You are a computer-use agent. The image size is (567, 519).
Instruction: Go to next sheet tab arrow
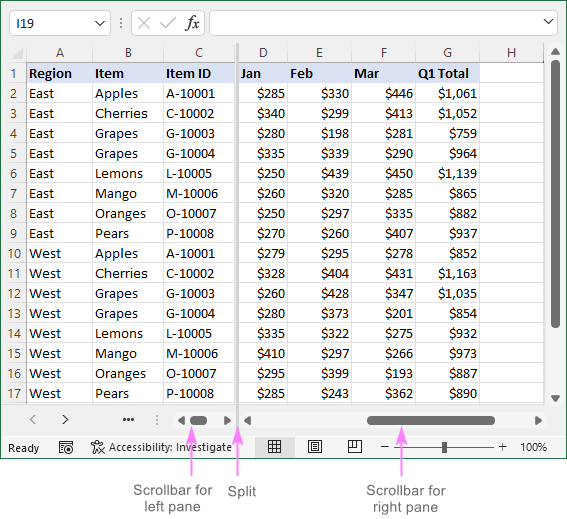65,420
